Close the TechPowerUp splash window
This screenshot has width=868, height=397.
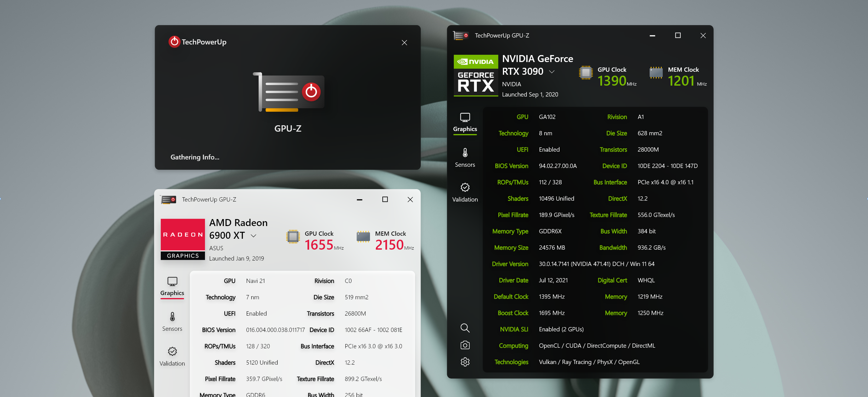click(404, 42)
